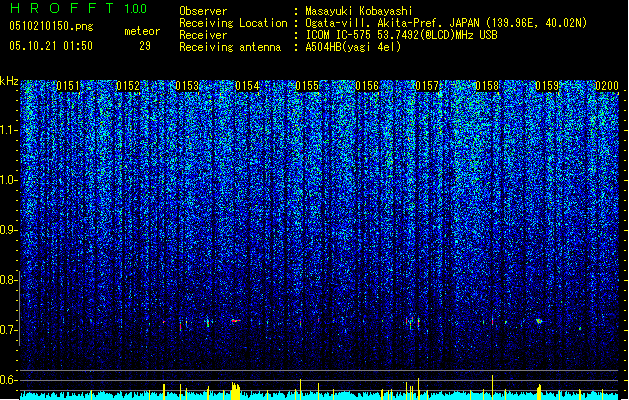This screenshot has width=629, height=400.
Task: Click the 'Receiver' field label
Action: [203, 35]
